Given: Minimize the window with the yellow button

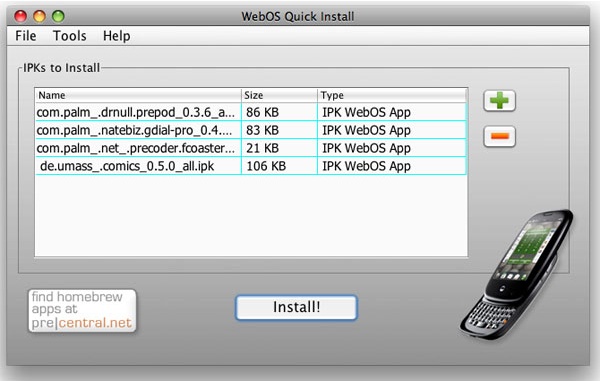Looking at the screenshot, I should [39, 16].
